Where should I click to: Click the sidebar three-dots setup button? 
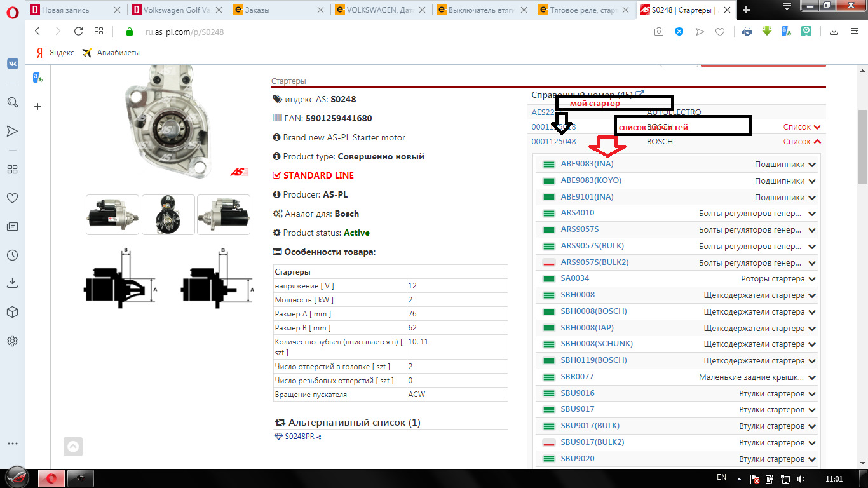tap(12, 443)
